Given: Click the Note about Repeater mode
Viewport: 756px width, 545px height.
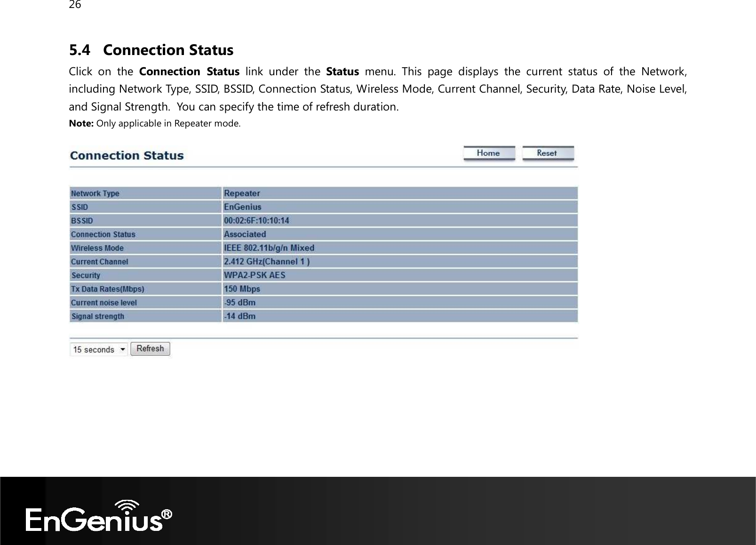Looking at the screenshot, I should click(155, 124).
